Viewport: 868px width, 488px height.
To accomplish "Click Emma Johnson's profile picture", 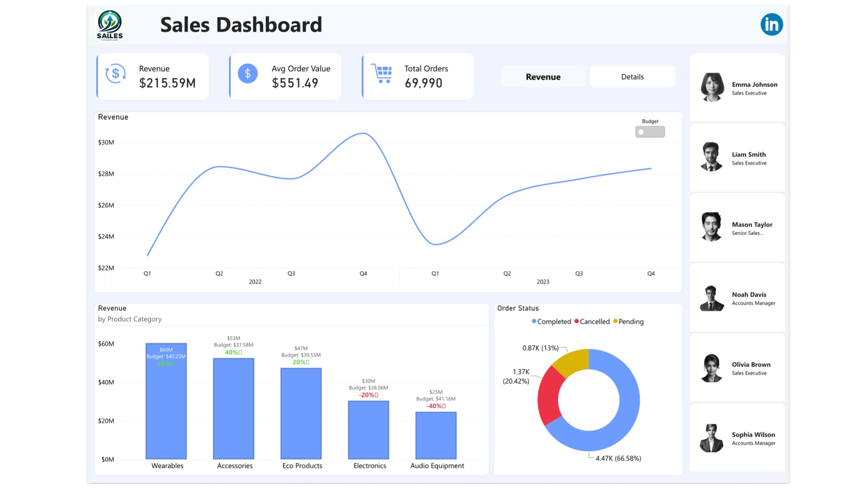I will coord(711,88).
